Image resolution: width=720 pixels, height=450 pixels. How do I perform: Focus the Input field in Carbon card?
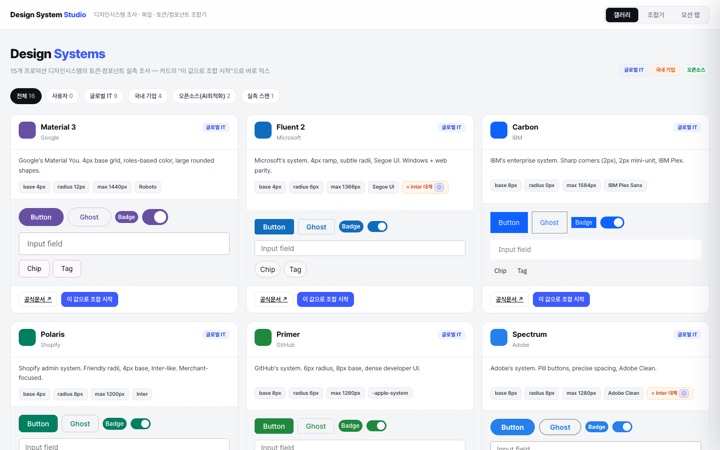[x=596, y=249]
